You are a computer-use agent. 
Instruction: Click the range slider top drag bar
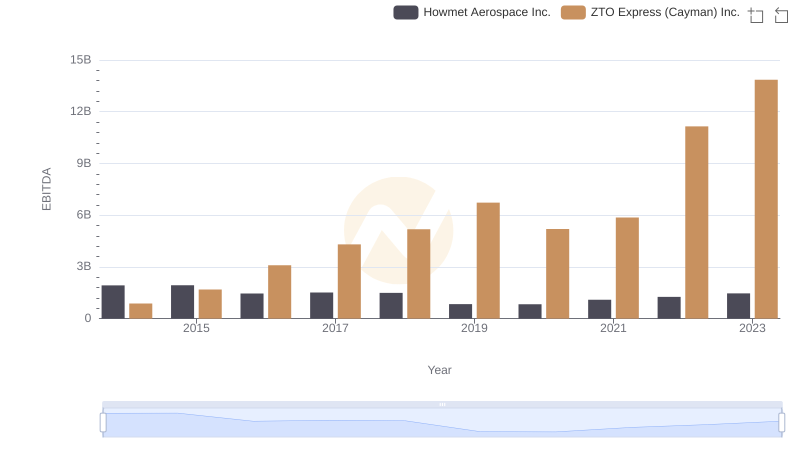442,404
